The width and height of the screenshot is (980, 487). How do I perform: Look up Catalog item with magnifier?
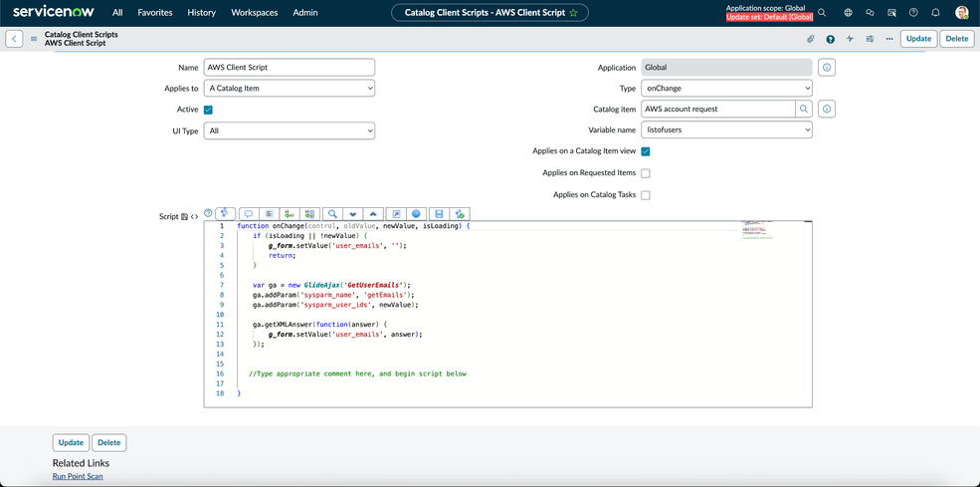click(x=804, y=109)
